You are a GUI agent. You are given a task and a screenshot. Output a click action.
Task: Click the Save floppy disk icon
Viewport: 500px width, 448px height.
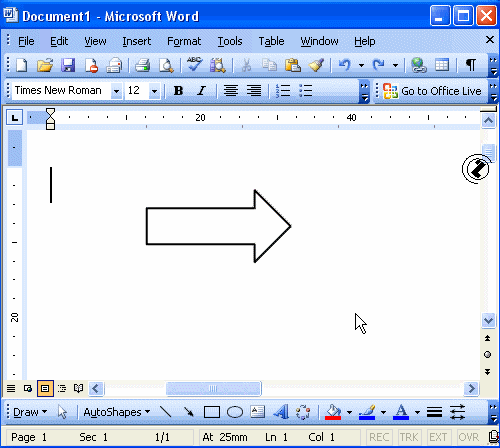tap(68, 65)
